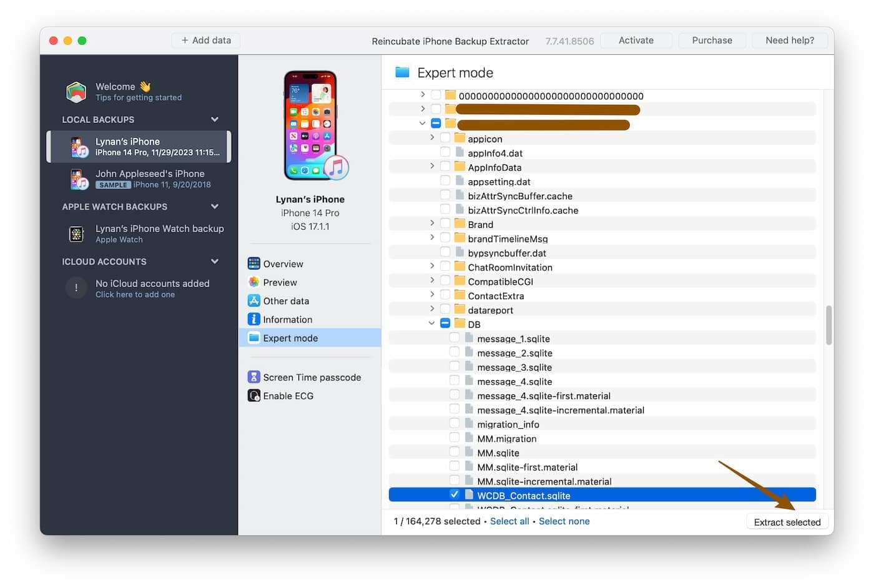Open the Preview photos icon

tap(253, 283)
